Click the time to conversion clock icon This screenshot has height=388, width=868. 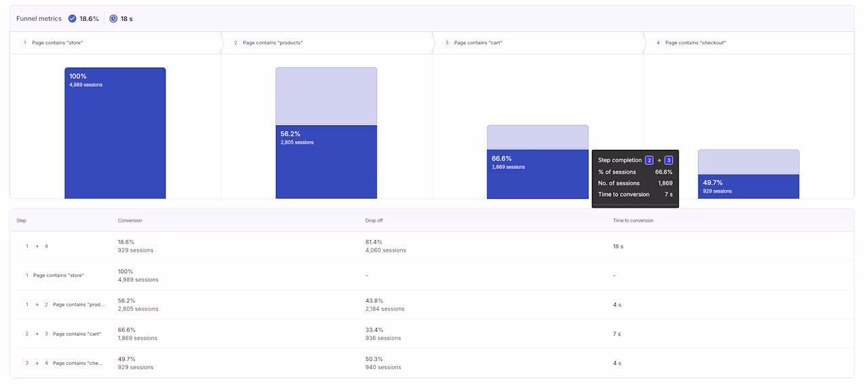113,19
